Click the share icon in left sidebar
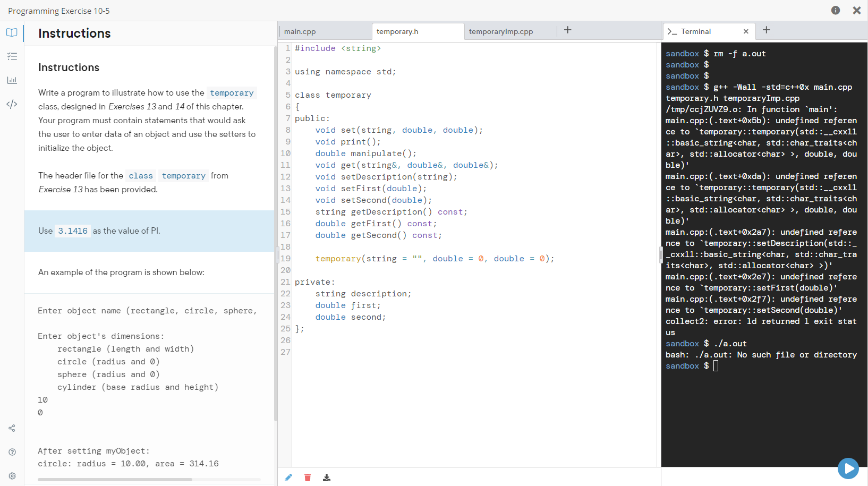This screenshot has height=486, width=868. [x=12, y=428]
